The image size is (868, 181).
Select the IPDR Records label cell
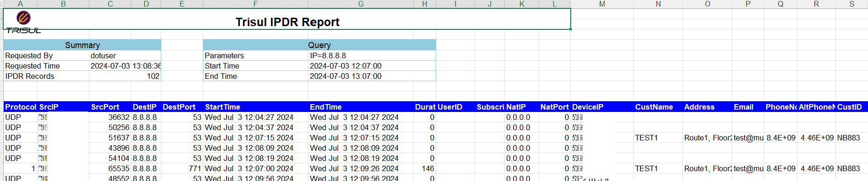[46, 76]
